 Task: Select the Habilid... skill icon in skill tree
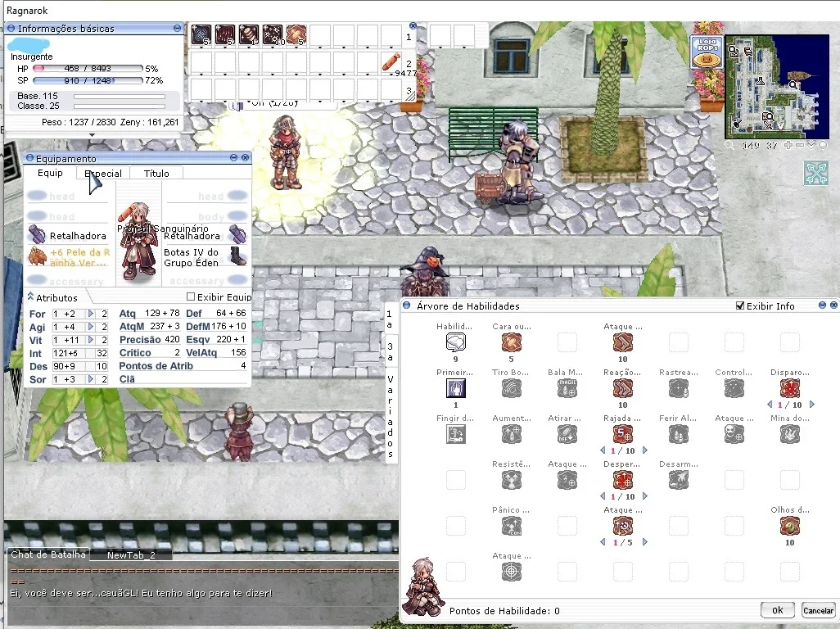point(456,342)
